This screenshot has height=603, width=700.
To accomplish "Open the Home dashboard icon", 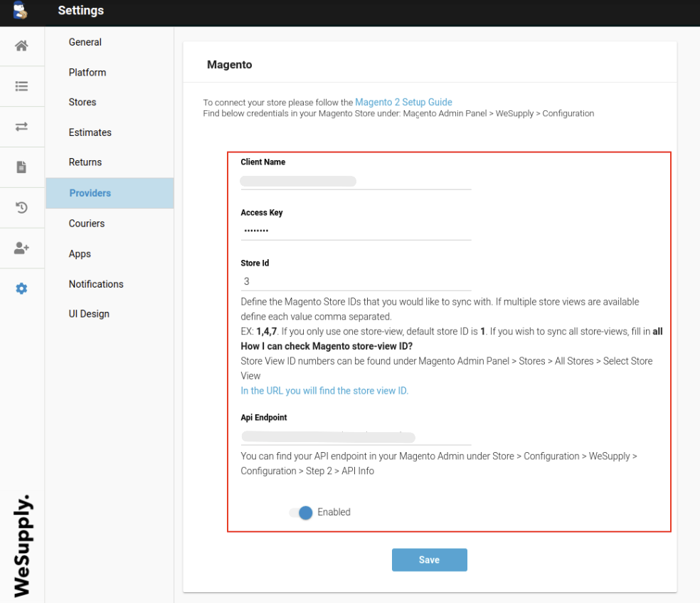I will pos(21,46).
